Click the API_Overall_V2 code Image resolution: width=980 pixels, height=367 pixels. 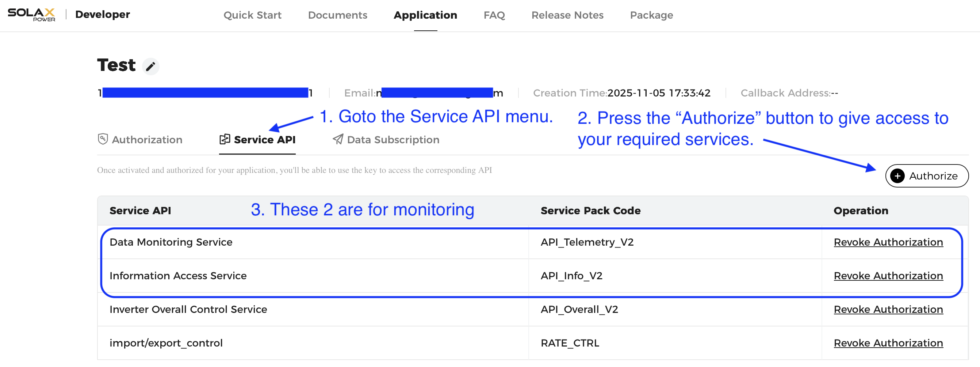click(x=579, y=309)
